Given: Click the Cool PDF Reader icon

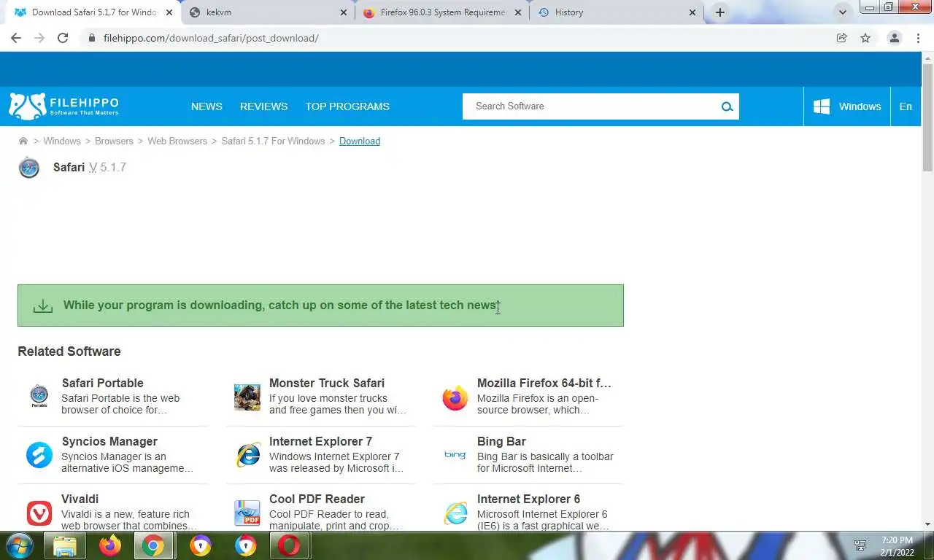Looking at the screenshot, I should pyautogui.click(x=247, y=513).
